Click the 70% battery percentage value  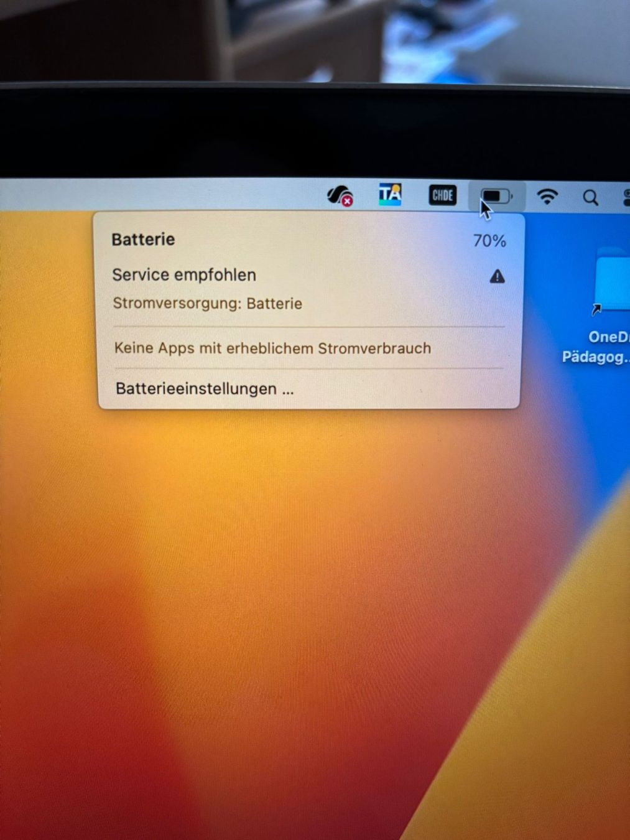[489, 241]
